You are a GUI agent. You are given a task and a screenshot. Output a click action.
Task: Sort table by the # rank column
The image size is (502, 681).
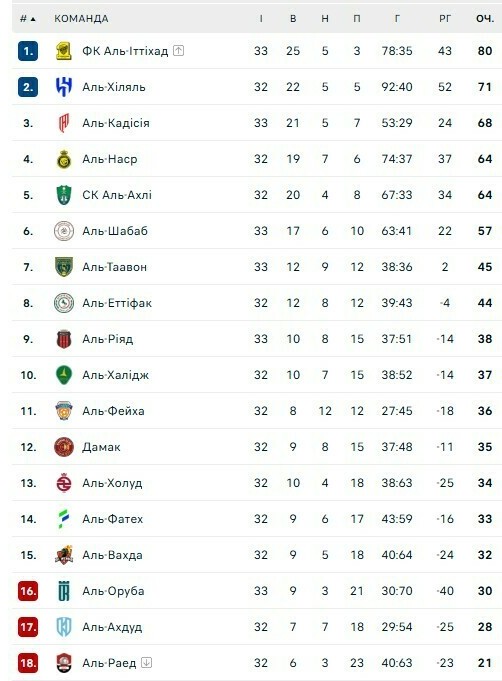point(27,19)
